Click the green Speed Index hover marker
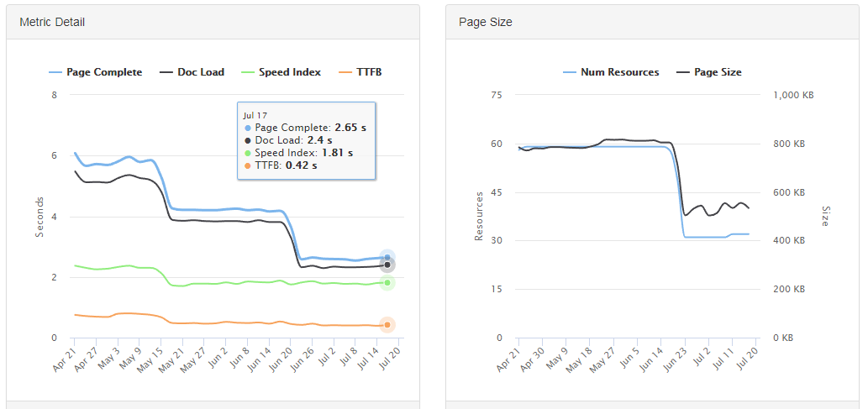This screenshot has width=868, height=409. (x=387, y=283)
